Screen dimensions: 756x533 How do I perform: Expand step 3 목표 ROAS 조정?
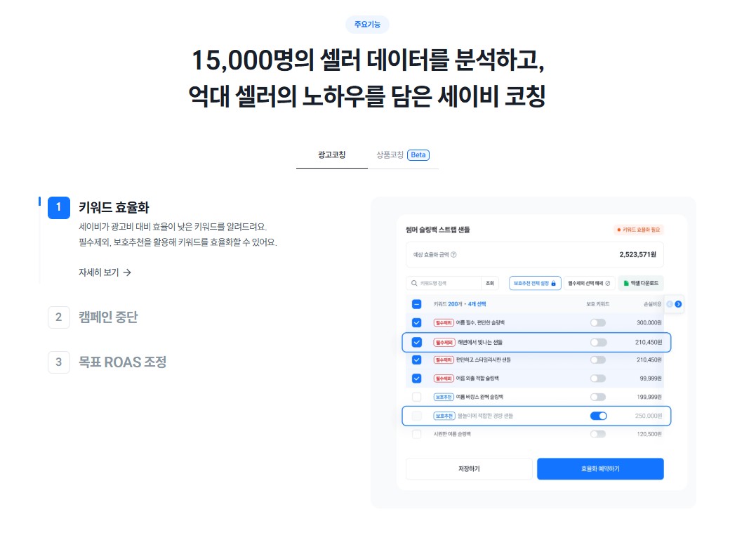click(x=107, y=362)
